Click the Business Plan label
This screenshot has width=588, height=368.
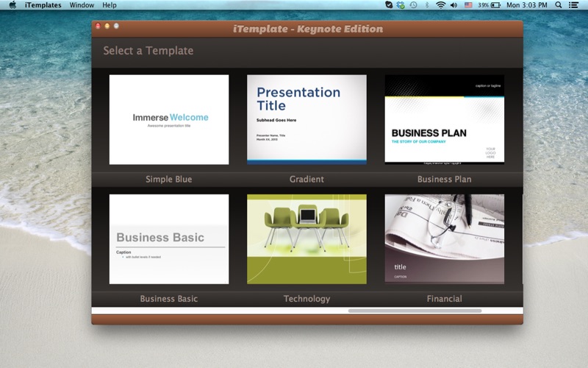point(445,179)
